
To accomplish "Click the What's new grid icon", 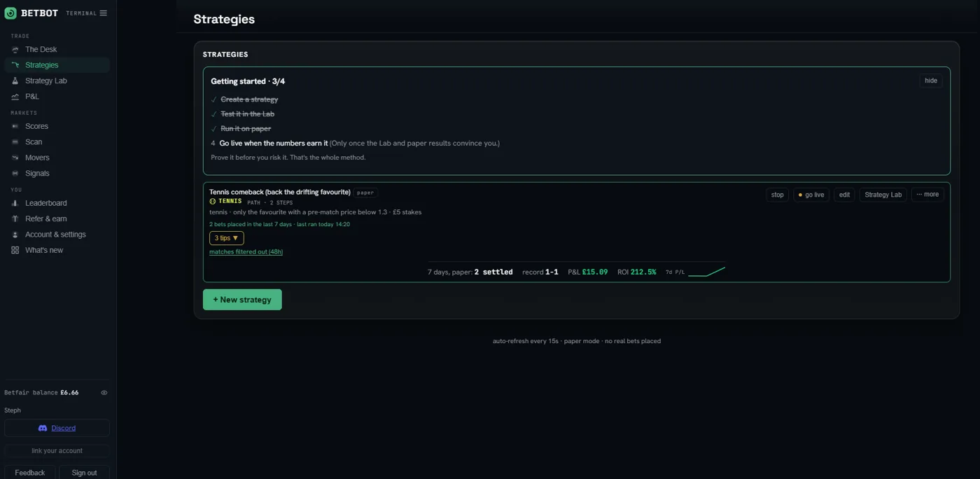I will point(15,250).
